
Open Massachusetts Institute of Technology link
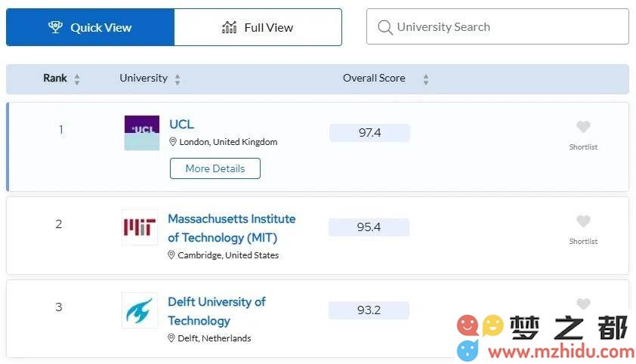pos(232,228)
